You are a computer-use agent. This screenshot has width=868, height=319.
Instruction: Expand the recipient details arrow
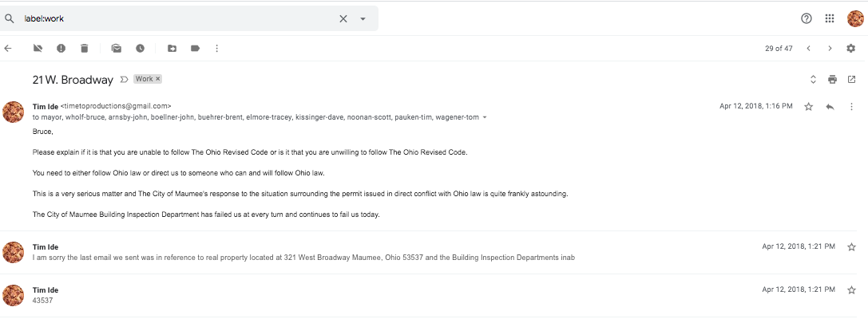pos(485,117)
